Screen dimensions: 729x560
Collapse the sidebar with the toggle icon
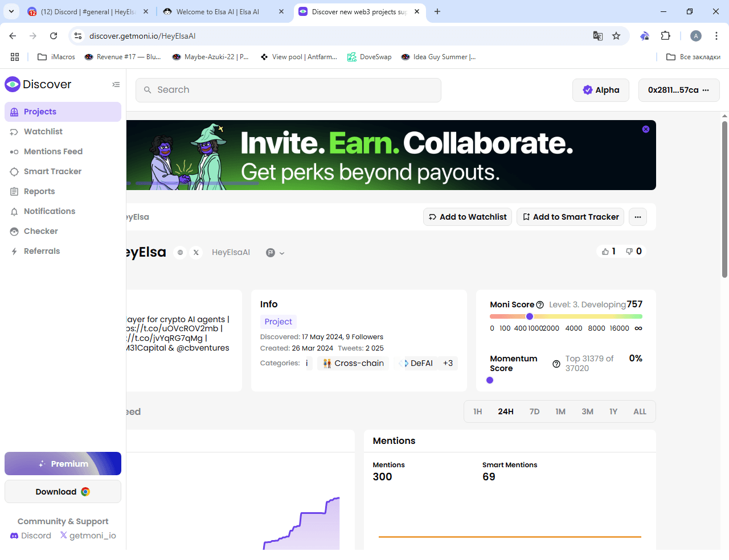coord(116,84)
